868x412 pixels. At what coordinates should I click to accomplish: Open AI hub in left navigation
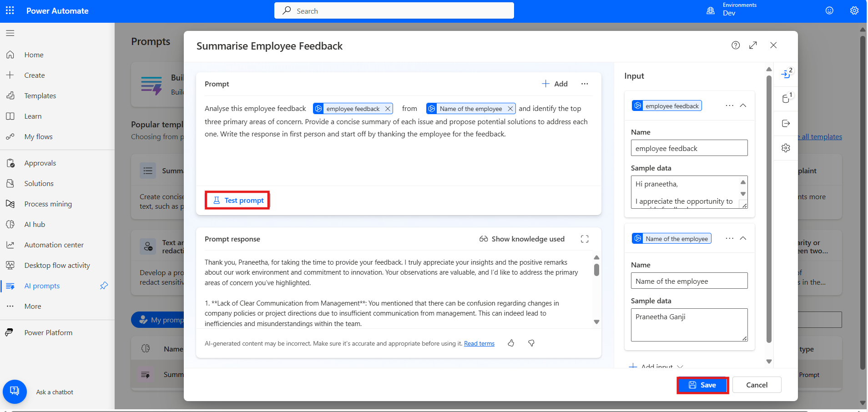point(35,225)
